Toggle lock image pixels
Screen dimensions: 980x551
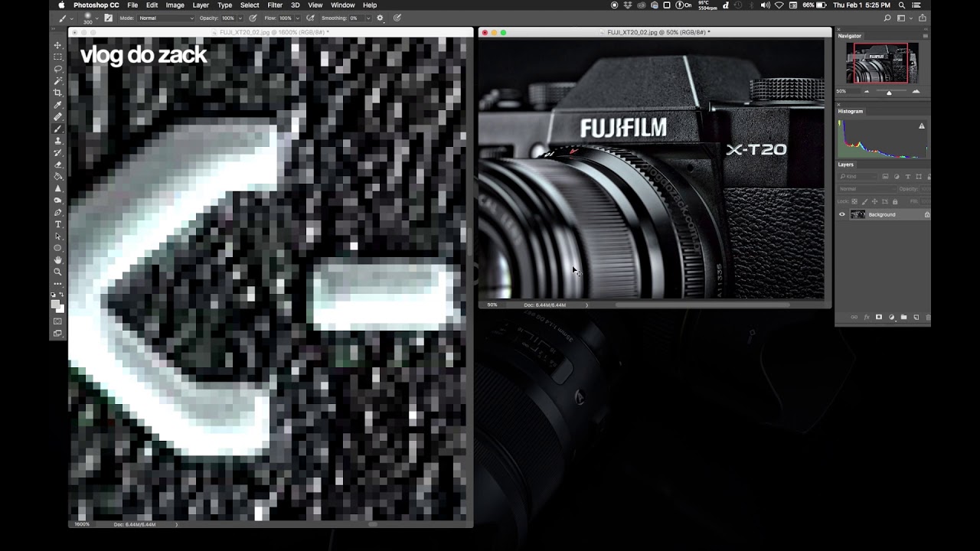click(x=864, y=201)
